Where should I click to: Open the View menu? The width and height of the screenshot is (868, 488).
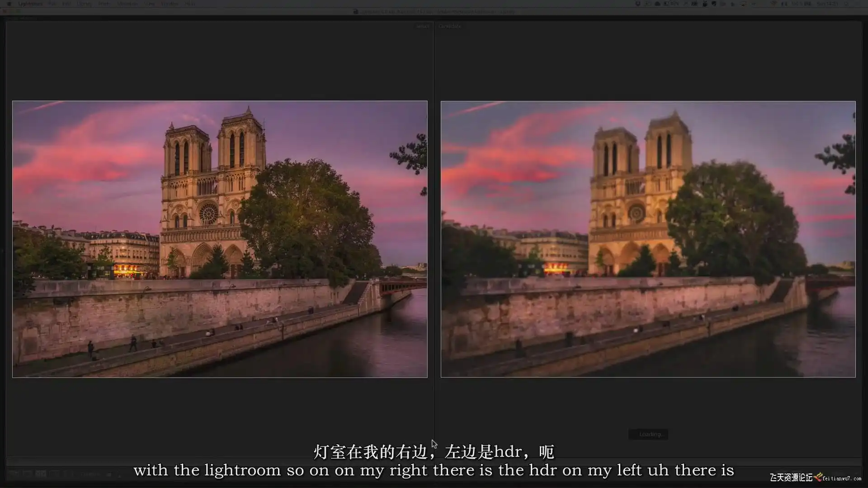pos(150,4)
